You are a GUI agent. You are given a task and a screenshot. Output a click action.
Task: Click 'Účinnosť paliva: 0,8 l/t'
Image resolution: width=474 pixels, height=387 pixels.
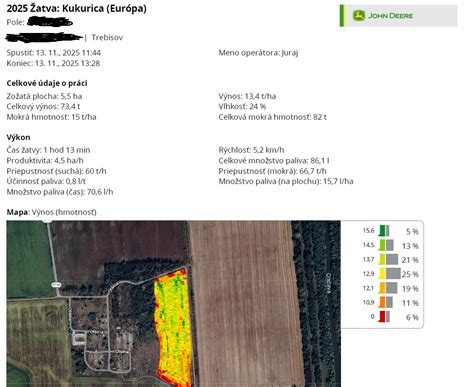[x=46, y=181]
